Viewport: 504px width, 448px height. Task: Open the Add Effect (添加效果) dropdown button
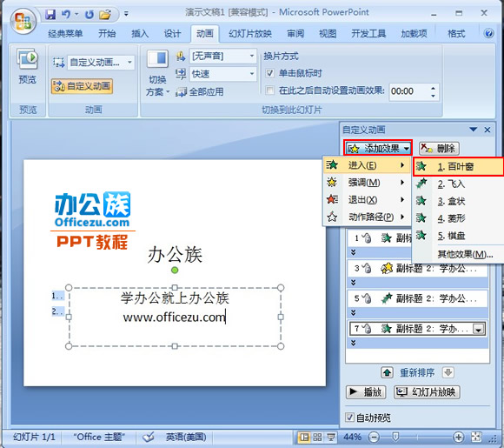tap(378, 149)
